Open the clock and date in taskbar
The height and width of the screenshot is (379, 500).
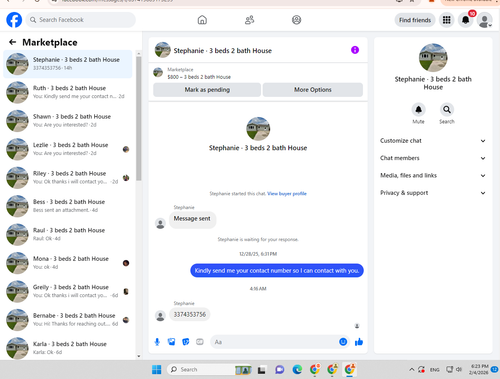point(478,369)
